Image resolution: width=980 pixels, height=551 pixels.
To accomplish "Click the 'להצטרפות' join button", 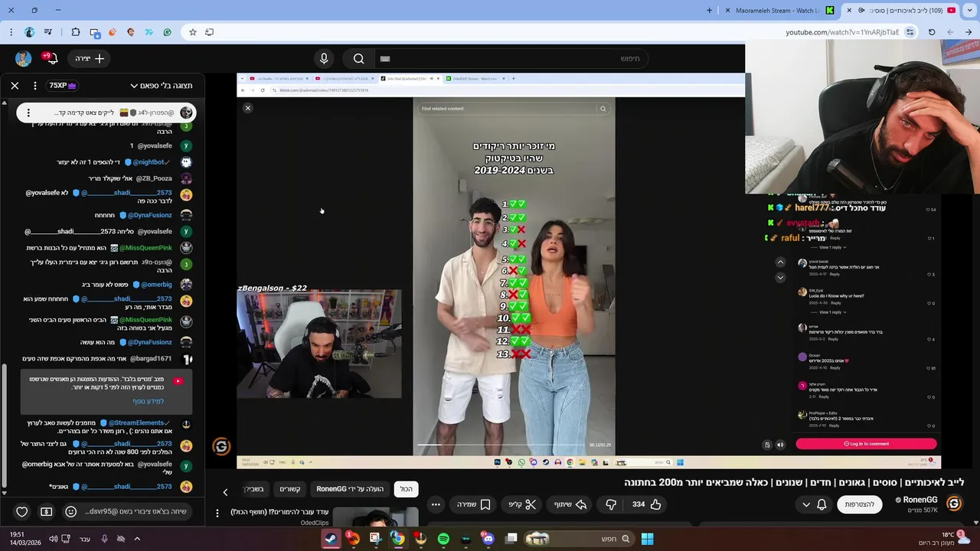I will point(859,504).
